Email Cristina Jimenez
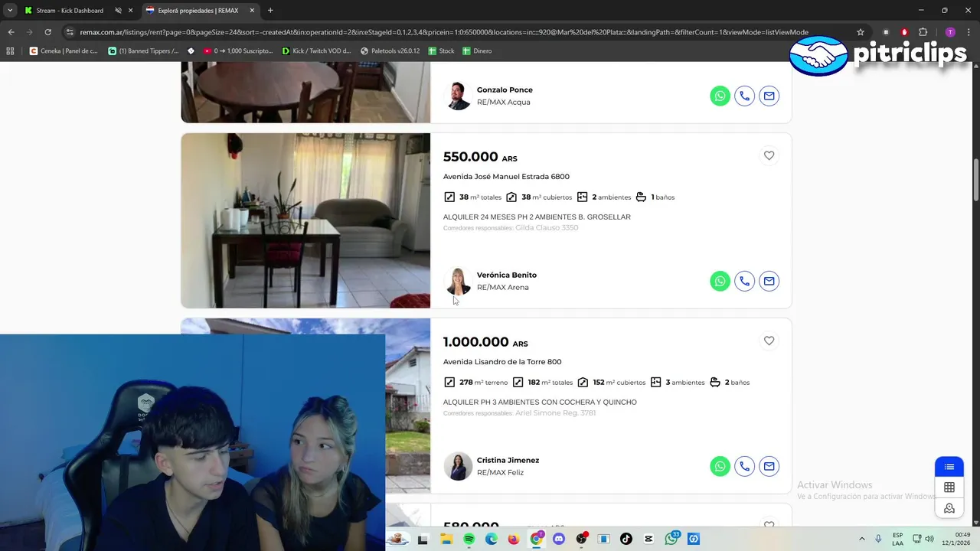Viewport: 980px width, 551px height. [x=769, y=466]
